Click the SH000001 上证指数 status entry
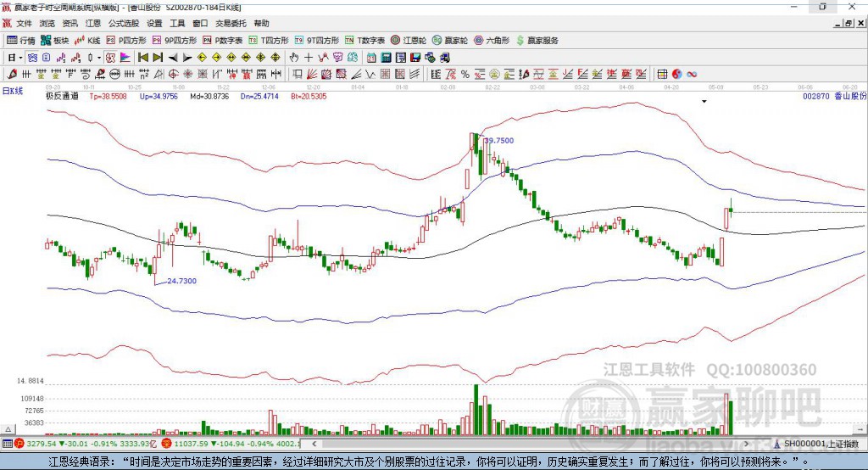The image size is (868, 470). pyautogui.click(x=821, y=444)
